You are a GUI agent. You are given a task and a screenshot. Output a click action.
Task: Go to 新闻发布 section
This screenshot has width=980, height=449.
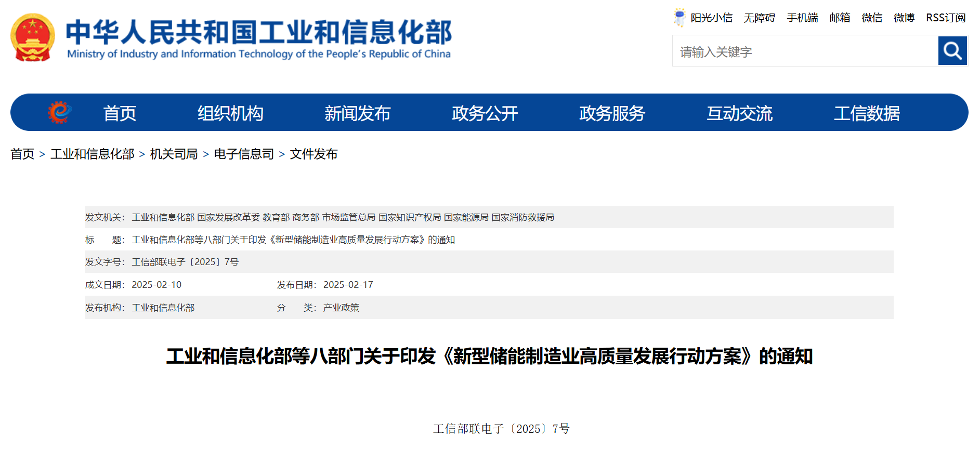pos(357,113)
